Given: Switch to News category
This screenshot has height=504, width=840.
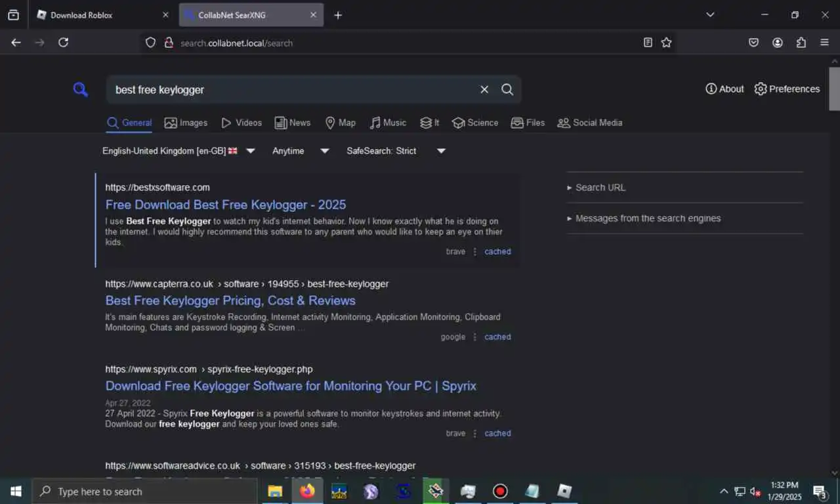Looking at the screenshot, I should point(293,123).
